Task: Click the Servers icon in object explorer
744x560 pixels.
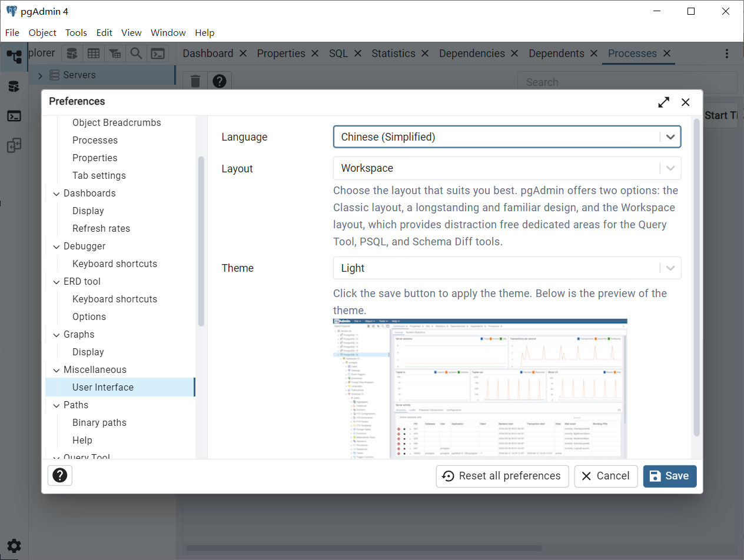Action: pos(54,75)
